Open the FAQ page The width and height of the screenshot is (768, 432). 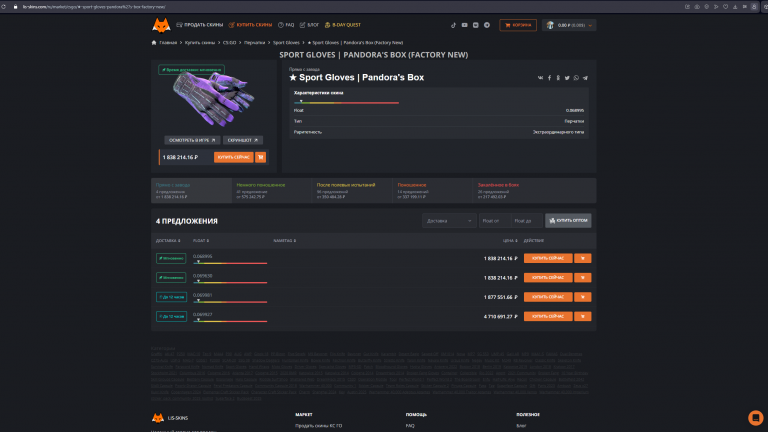tap(286, 25)
